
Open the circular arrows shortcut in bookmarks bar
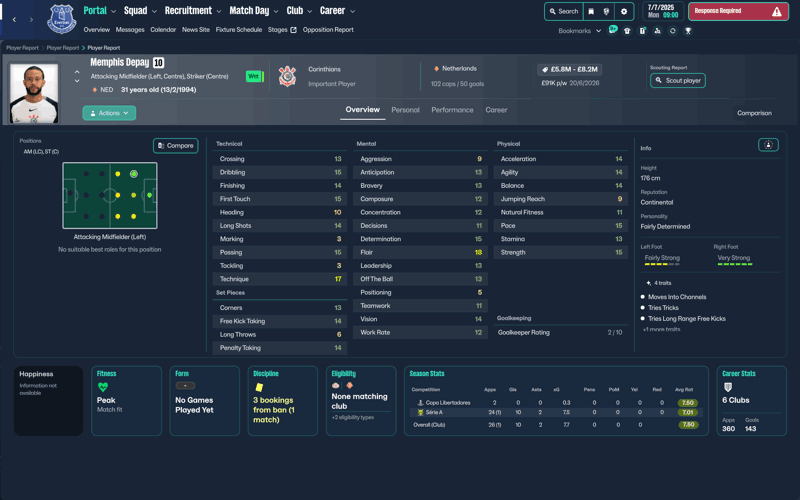[x=672, y=31]
